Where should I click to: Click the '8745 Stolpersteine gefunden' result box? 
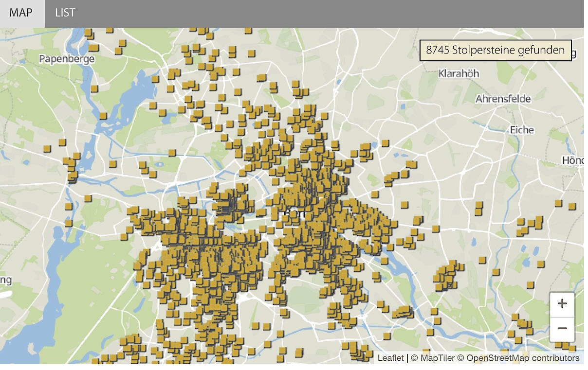click(x=495, y=50)
